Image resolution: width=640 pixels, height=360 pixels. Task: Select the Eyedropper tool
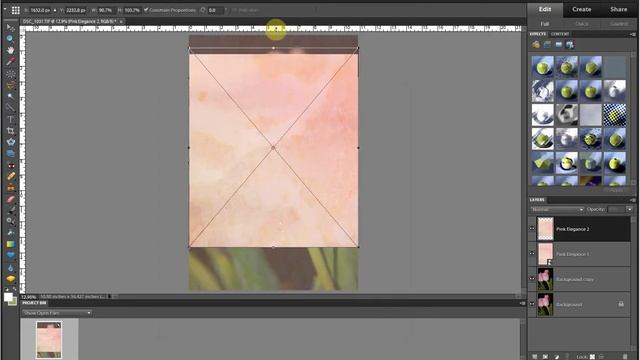(x=10, y=62)
